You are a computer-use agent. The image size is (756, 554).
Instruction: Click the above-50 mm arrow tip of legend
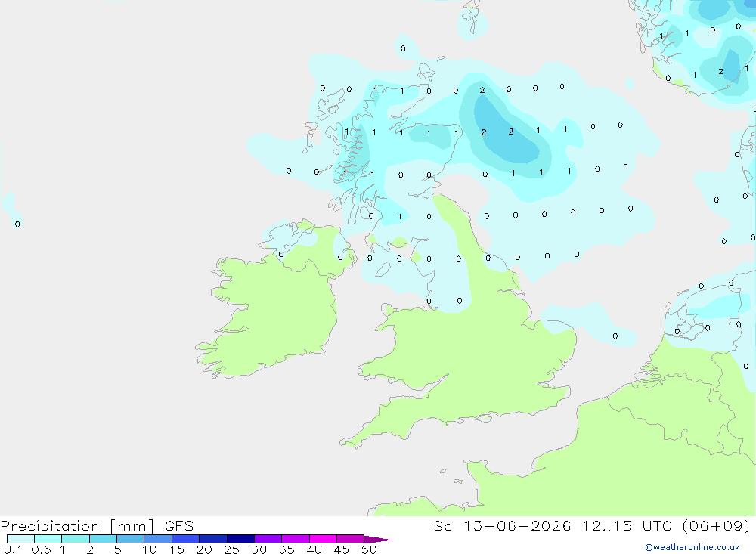click(x=378, y=539)
